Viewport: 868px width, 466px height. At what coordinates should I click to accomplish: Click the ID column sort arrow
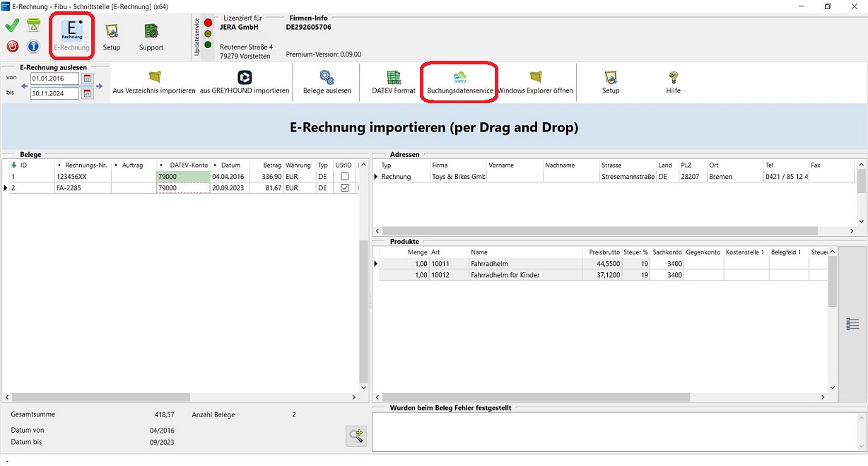click(x=13, y=165)
